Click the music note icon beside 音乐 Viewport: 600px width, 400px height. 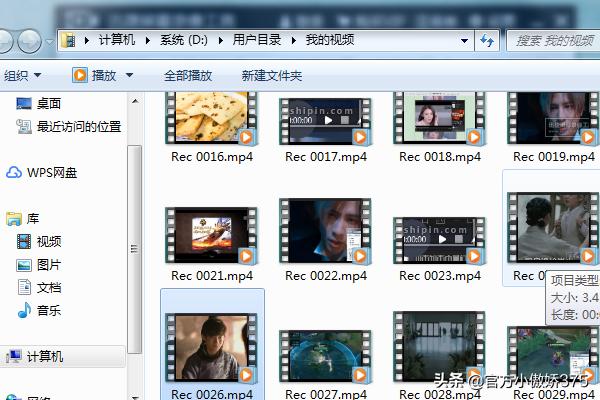coord(24,310)
